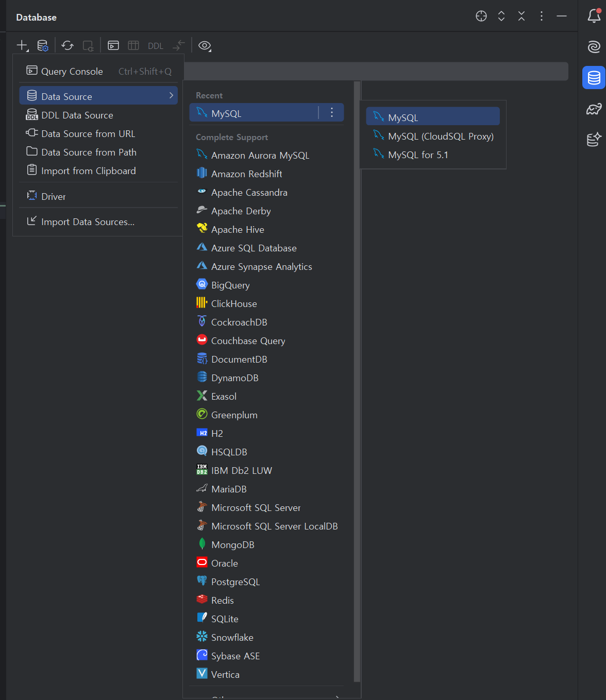Toggle the eye view options icon
Image resolution: width=606 pixels, height=700 pixels.
[x=205, y=45]
